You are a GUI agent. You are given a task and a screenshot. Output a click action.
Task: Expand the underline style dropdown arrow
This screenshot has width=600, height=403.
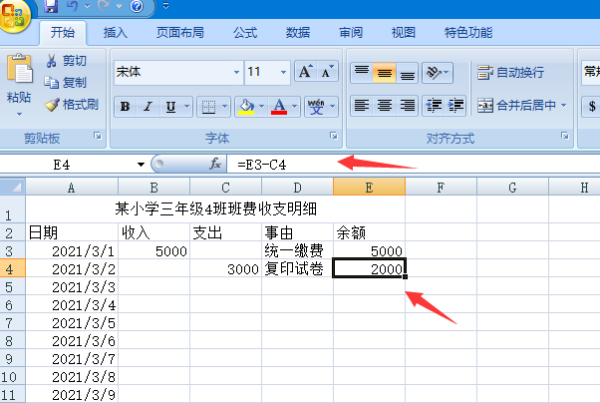click(187, 106)
